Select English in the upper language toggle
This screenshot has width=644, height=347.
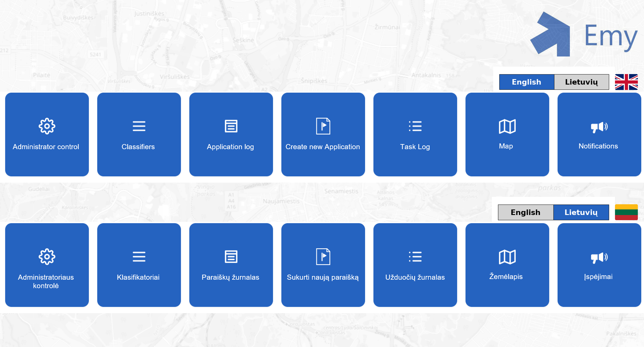[526, 82]
